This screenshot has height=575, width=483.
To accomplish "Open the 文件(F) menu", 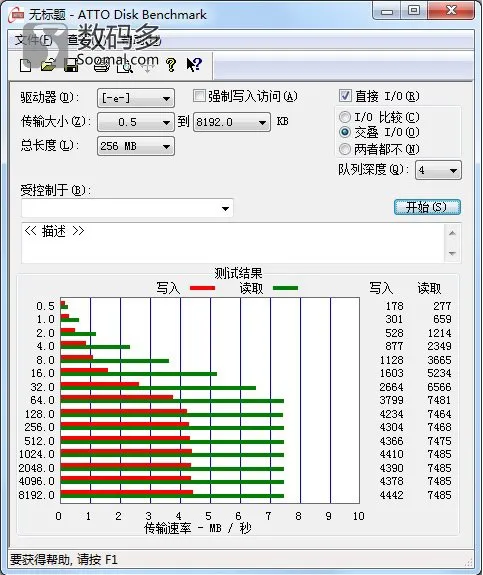I will [33, 40].
